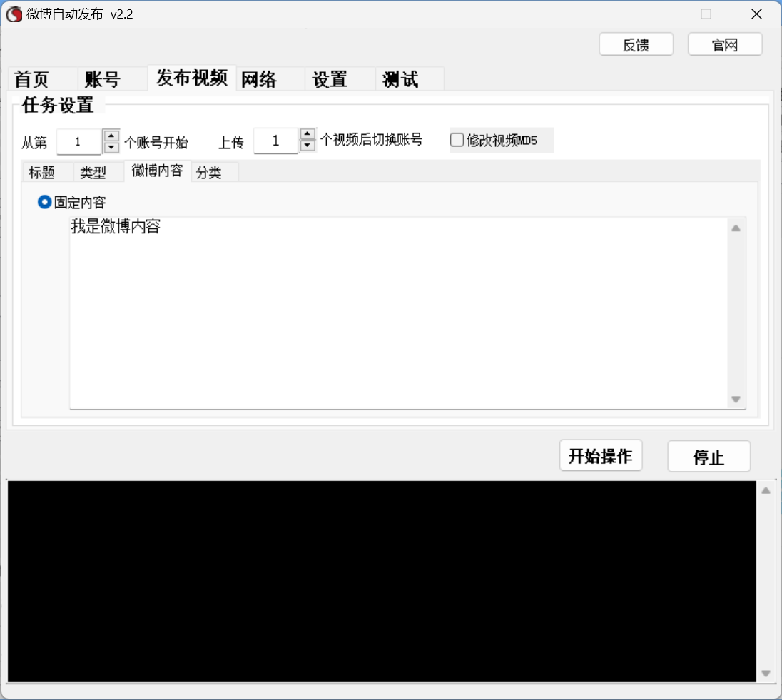782x700 pixels.
Task: Switch to the 分类 sub-tab
Action: pos(209,173)
